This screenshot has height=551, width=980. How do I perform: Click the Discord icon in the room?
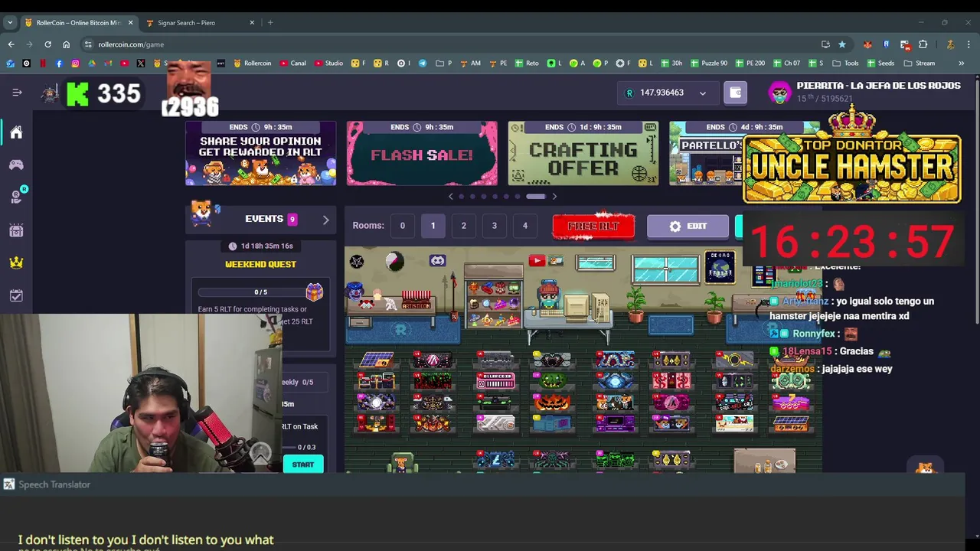437,261
